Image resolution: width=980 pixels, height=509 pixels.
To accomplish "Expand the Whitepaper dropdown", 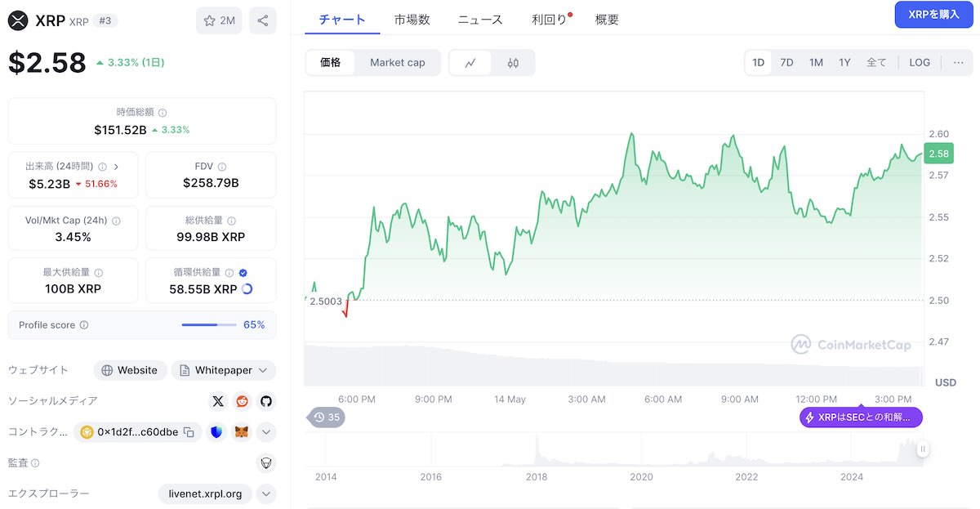I will 263,371.
